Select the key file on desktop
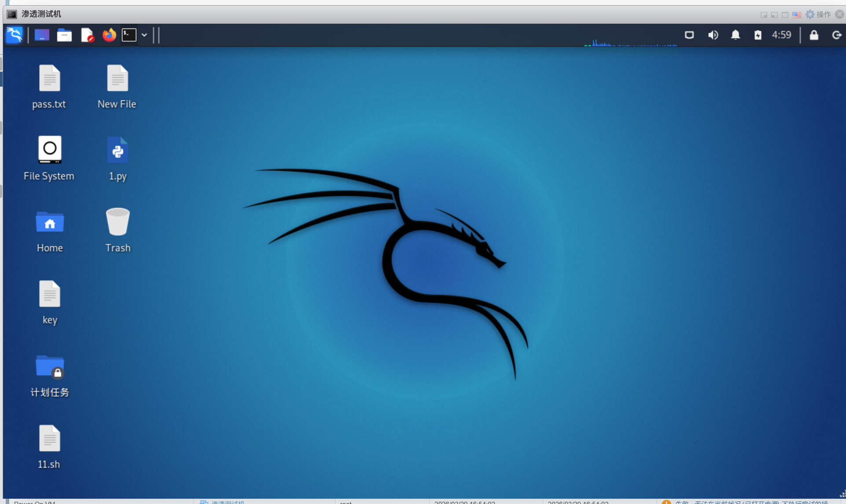The image size is (846, 504). [x=50, y=303]
